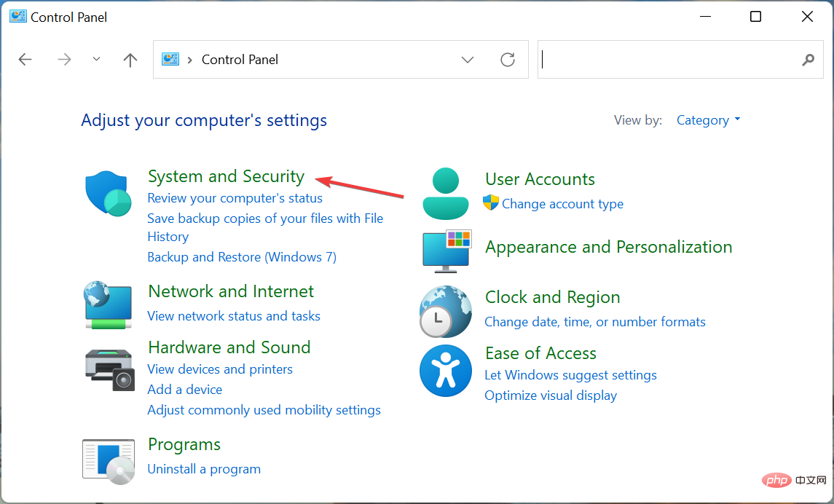Viewport: 834px width, 504px height.
Task: Close the Control Panel window
Action: pyautogui.click(x=807, y=17)
